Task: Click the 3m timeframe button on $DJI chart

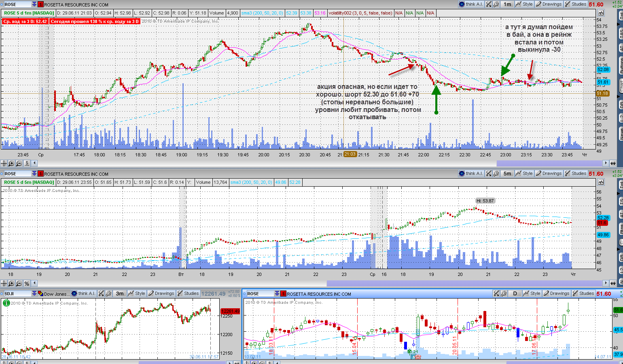Action: (120, 294)
